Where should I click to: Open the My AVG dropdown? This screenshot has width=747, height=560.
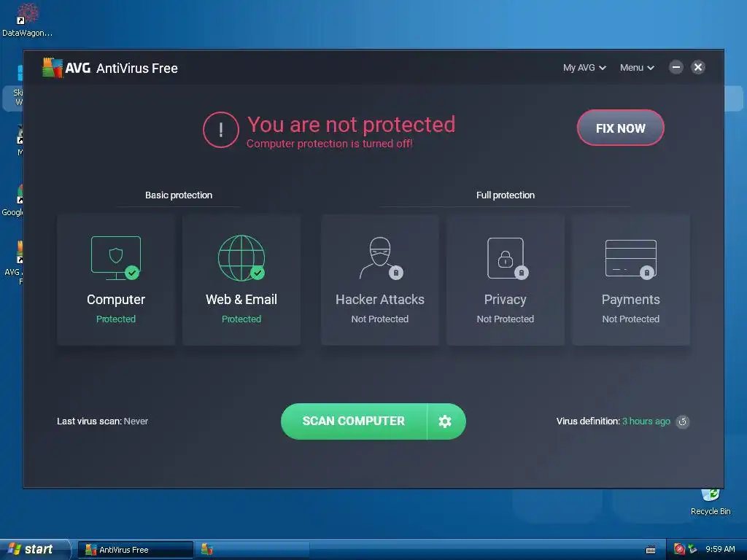pyautogui.click(x=584, y=68)
